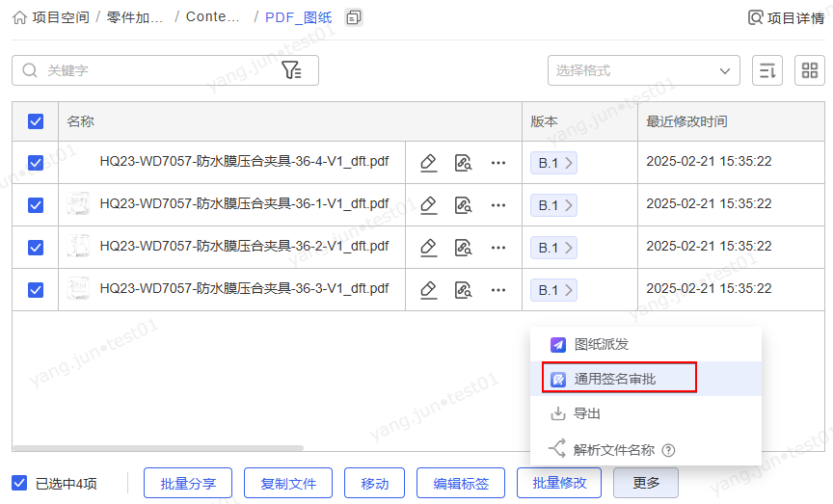Click edit pencil icon for 36-4-V1 file
Viewport: 833px width, 504px height.
click(429, 163)
